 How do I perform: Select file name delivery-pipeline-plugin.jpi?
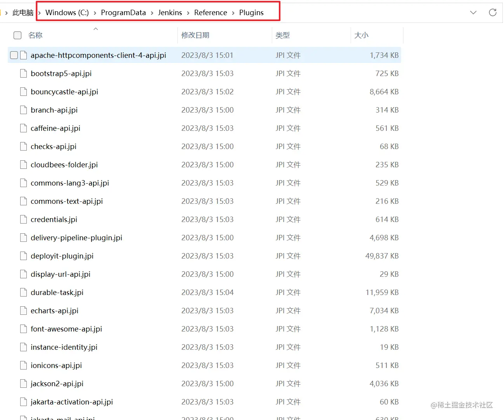pyautogui.click(x=76, y=238)
